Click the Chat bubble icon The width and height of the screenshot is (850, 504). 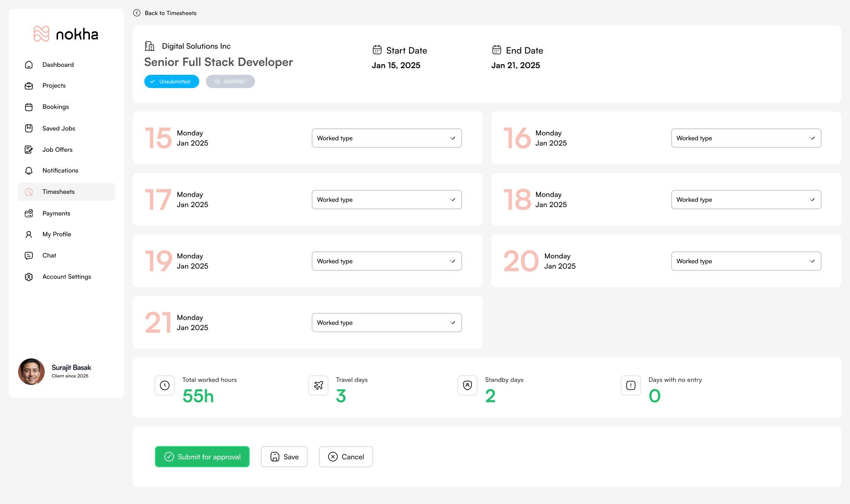pos(29,256)
